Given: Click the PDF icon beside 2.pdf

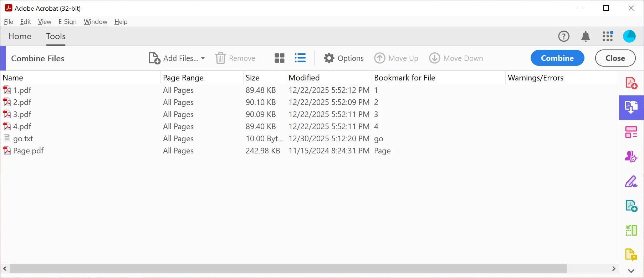Looking at the screenshot, I should pos(7,102).
